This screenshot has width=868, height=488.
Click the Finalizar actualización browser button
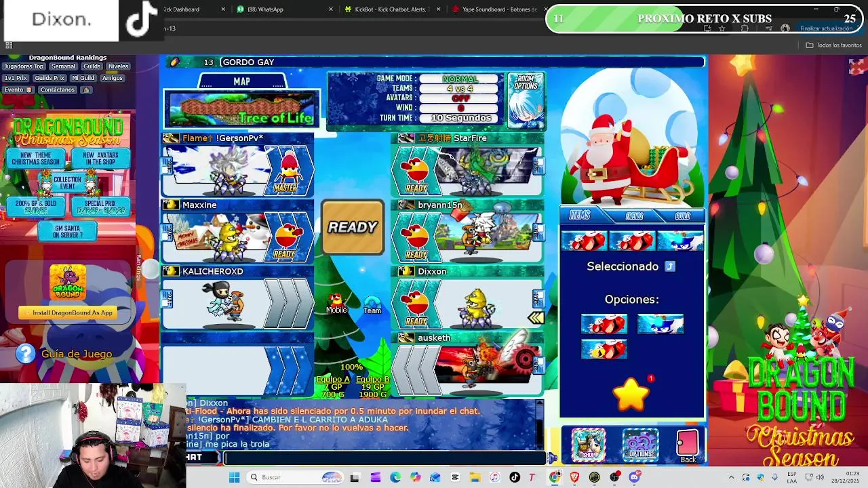[826, 28]
